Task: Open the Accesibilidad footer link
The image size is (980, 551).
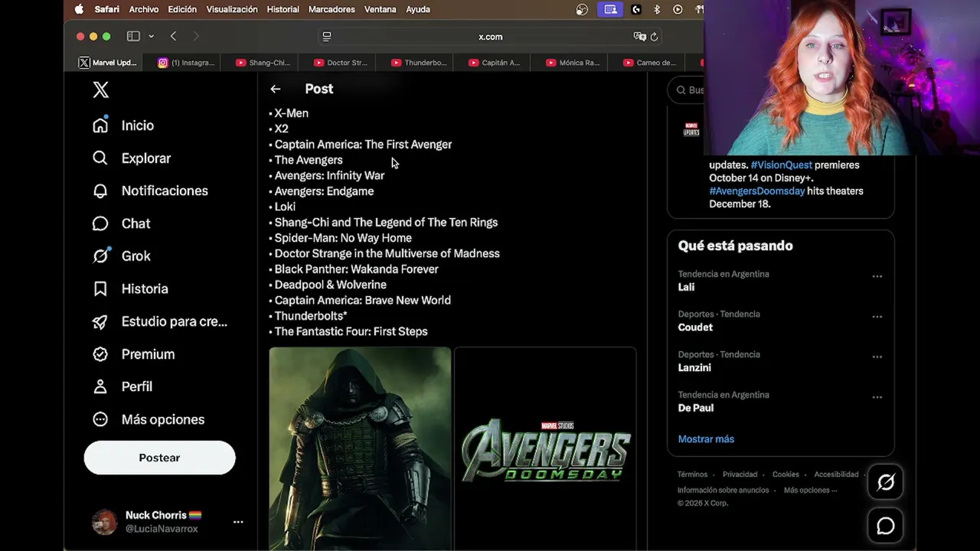Action: (x=836, y=474)
